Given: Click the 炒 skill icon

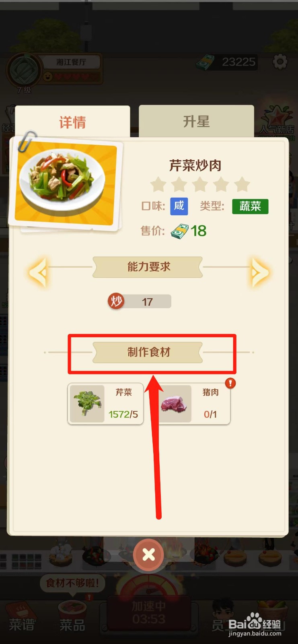Looking at the screenshot, I should point(116,301).
